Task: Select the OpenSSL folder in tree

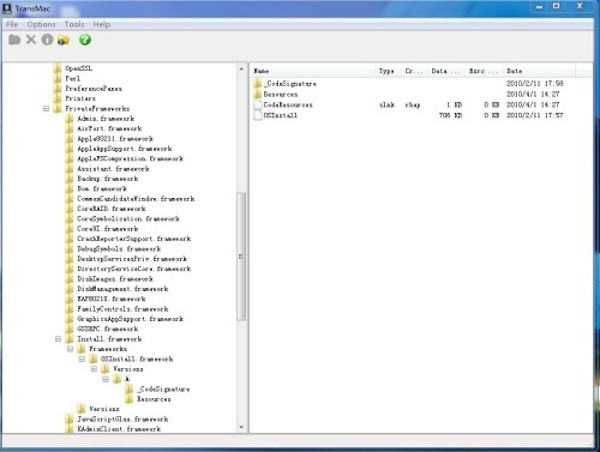Action: 78,69
